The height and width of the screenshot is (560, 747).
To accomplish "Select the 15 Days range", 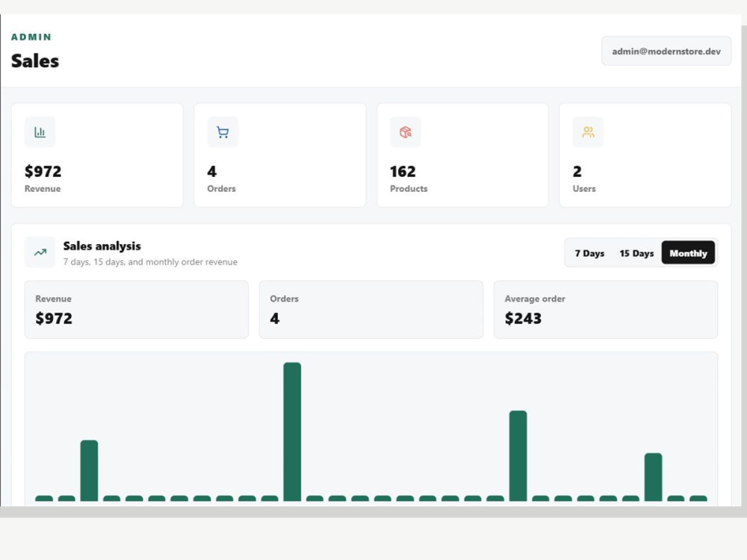I will pyautogui.click(x=636, y=253).
